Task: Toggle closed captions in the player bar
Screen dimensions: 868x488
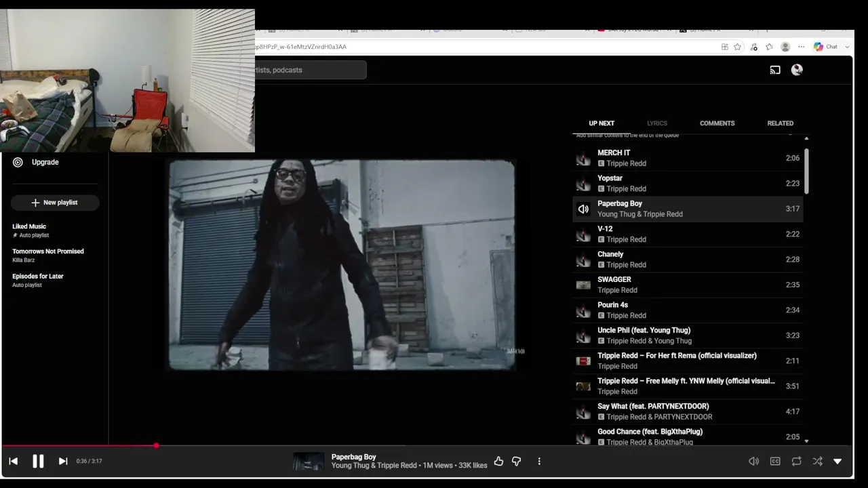Action: (775, 462)
